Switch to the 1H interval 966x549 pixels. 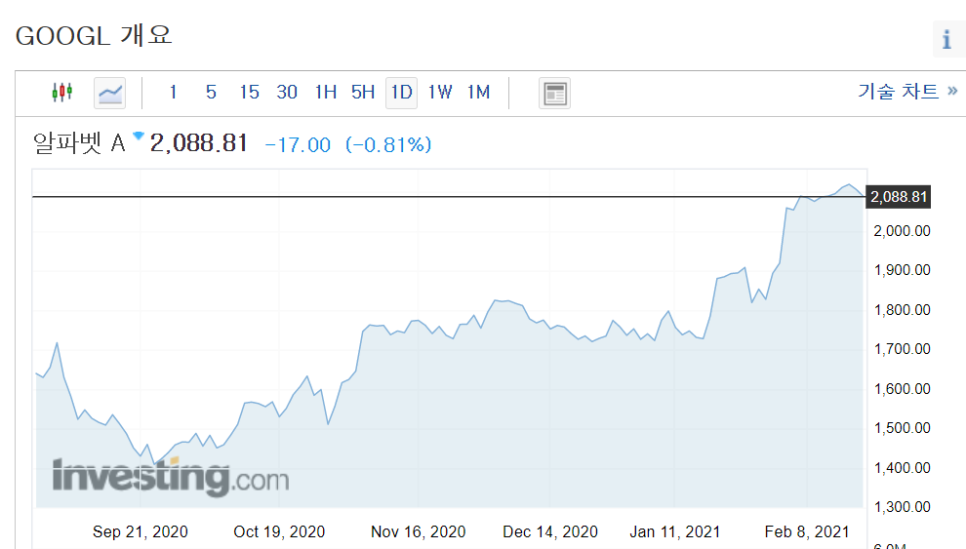click(326, 92)
